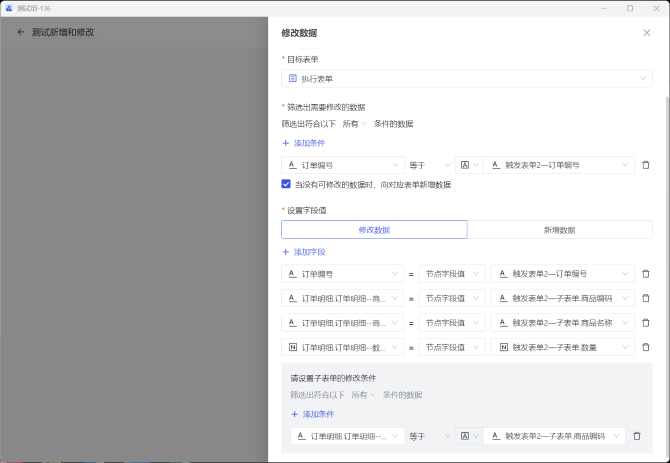Delete the 商品名称 field assignment row
670x463 pixels.
click(645, 323)
